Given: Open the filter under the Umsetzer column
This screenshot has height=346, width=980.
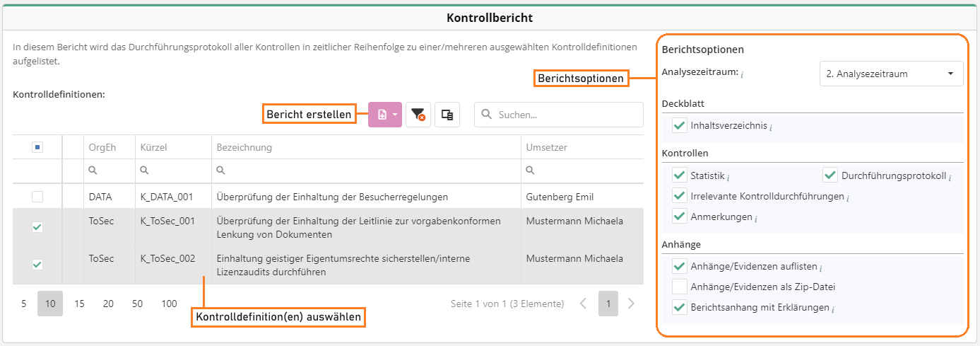Looking at the screenshot, I should 531,171.
